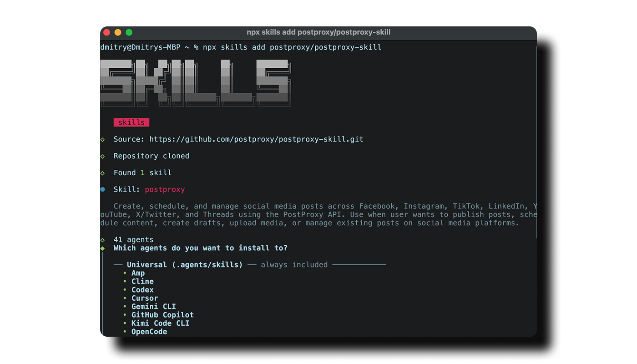Click the bullet icon beside Gemini CLI

click(x=125, y=306)
